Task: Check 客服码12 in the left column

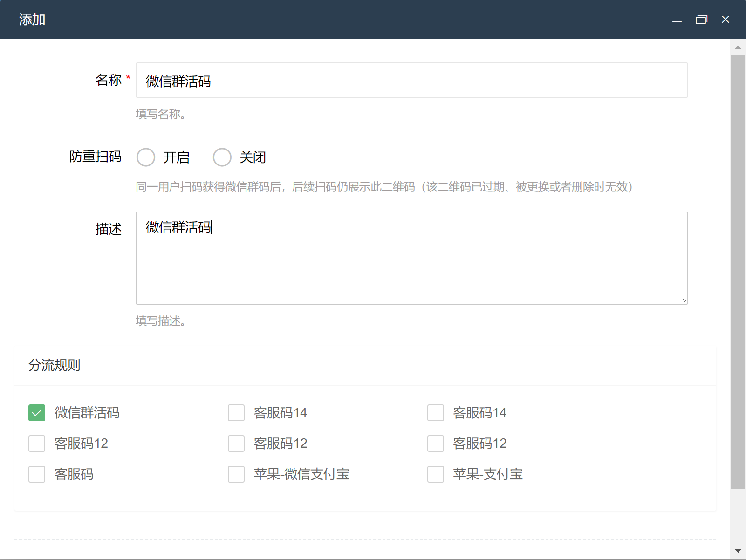Action: 37,444
